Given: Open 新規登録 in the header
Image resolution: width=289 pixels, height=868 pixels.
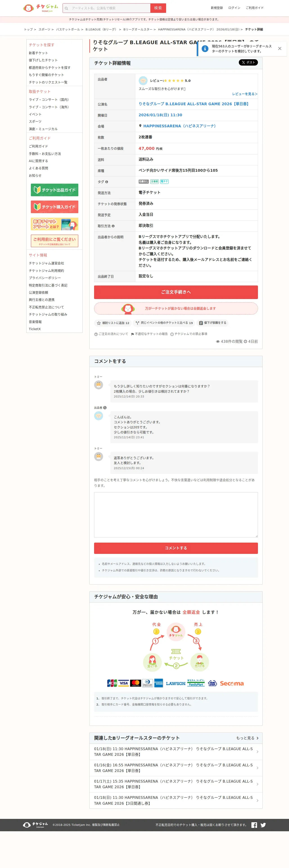Looking at the screenshot, I should click(x=217, y=8).
